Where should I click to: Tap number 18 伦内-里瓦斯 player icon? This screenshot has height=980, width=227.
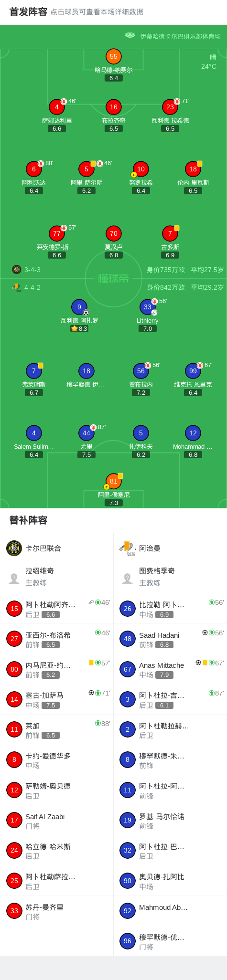click(193, 169)
